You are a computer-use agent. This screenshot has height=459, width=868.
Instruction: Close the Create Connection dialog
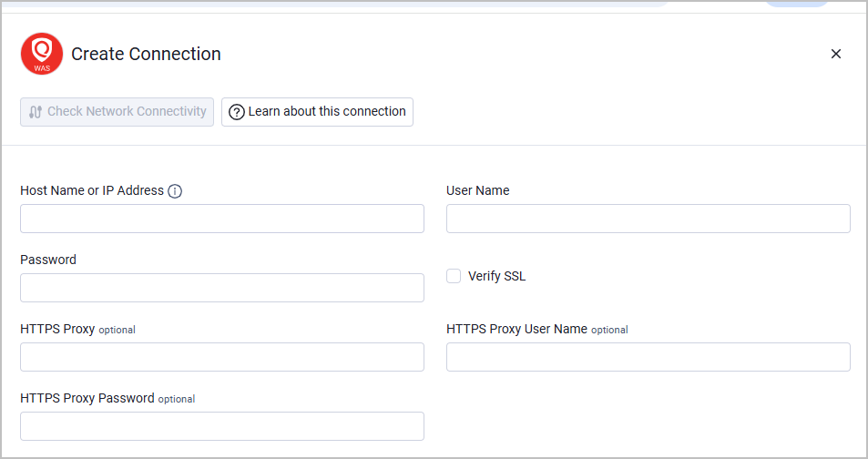pyautogui.click(x=836, y=54)
